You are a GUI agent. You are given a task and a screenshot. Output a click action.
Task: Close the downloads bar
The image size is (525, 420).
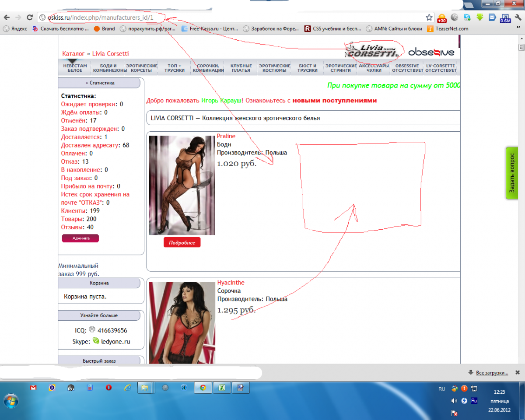point(517,372)
